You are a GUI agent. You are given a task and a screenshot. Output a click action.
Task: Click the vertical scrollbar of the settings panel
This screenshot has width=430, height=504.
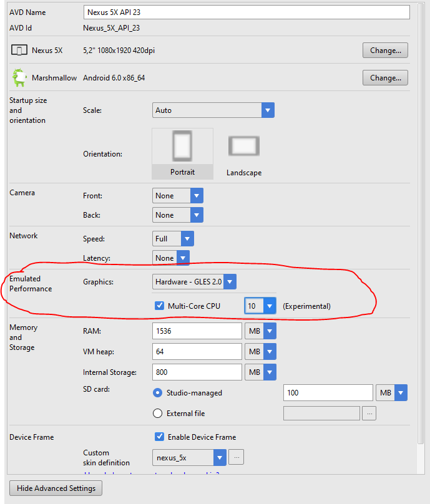click(421, 224)
